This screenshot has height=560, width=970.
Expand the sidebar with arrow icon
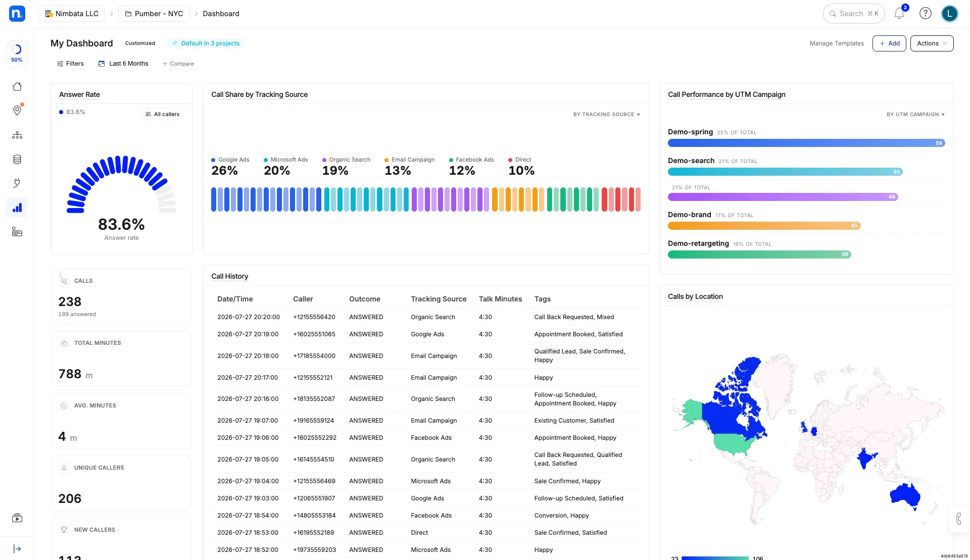point(17,549)
